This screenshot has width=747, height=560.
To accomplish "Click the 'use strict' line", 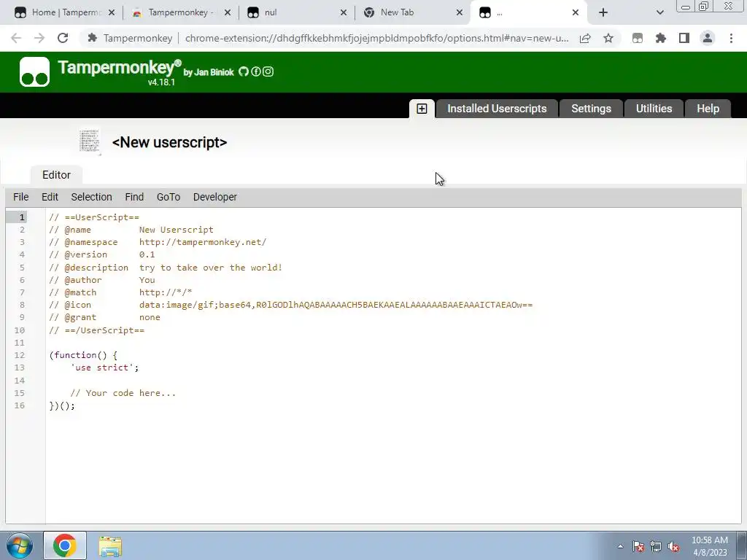I will point(104,367).
